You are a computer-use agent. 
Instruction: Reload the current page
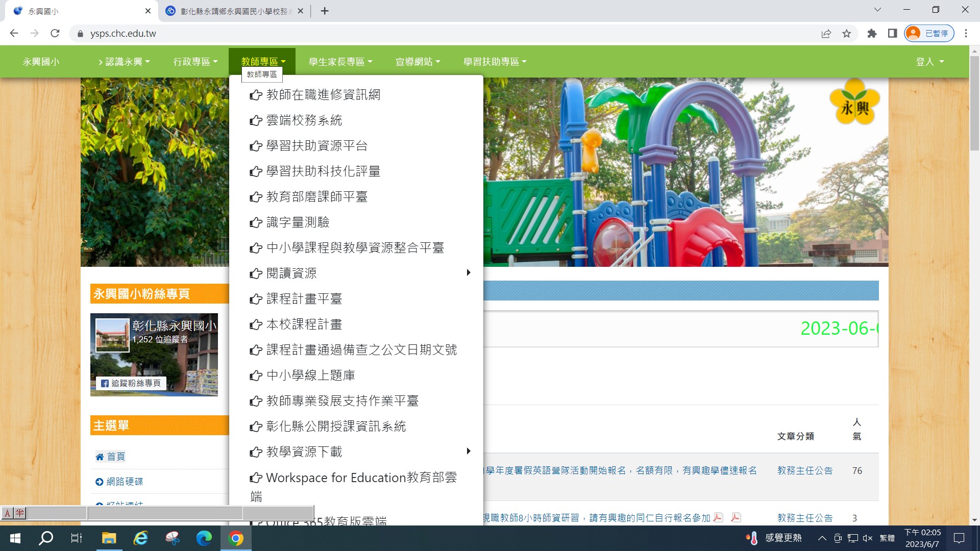pyautogui.click(x=55, y=33)
